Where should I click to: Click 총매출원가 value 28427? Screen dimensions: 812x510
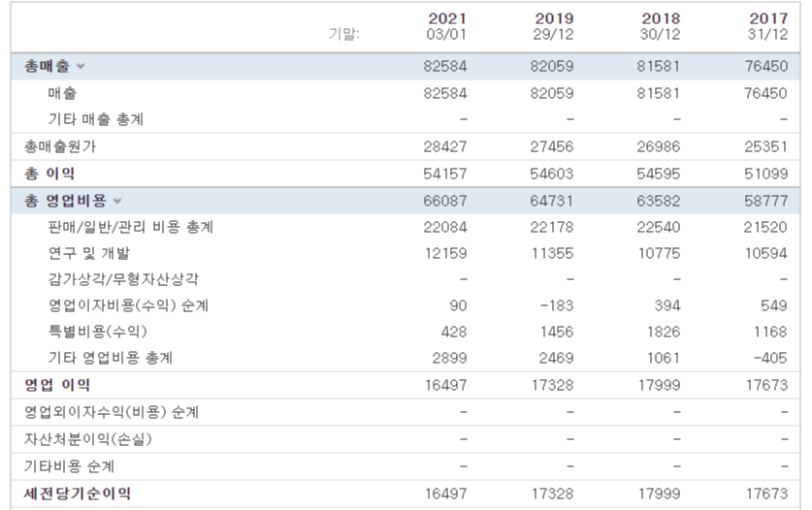(445, 146)
